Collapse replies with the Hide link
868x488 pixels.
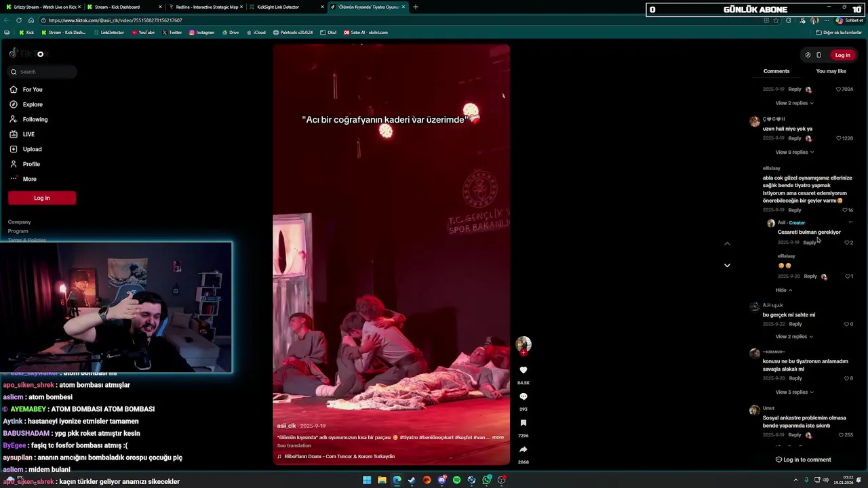coord(783,290)
